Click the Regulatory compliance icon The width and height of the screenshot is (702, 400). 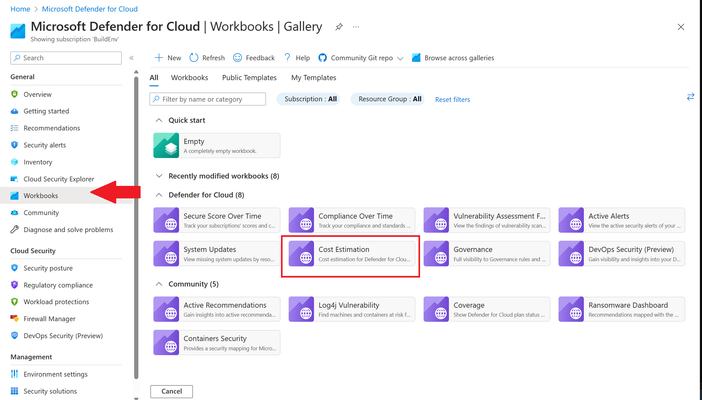14,285
